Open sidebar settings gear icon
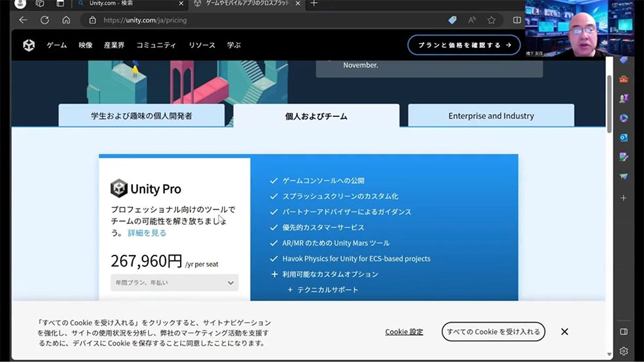 pos(624,351)
